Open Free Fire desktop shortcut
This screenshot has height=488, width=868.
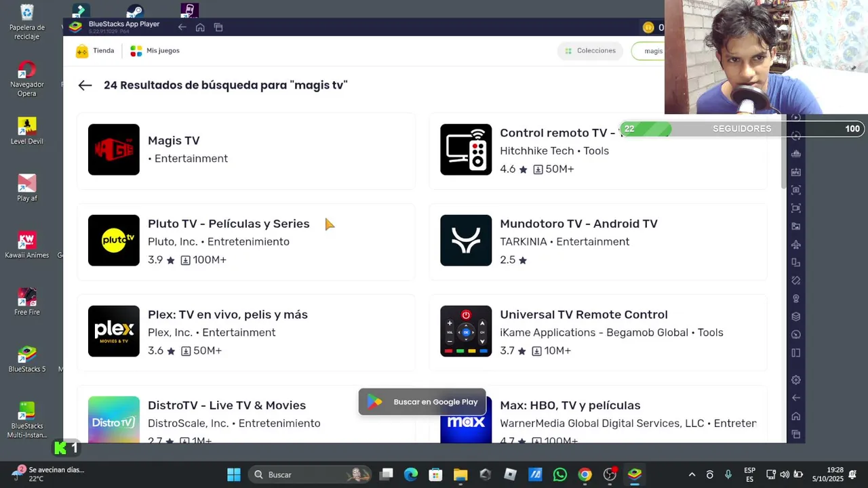tap(27, 302)
